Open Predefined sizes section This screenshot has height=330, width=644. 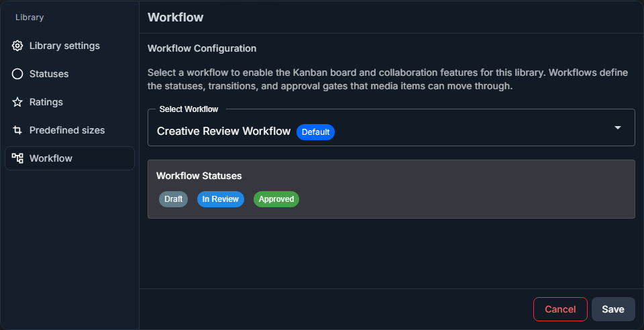tap(69, 130)
